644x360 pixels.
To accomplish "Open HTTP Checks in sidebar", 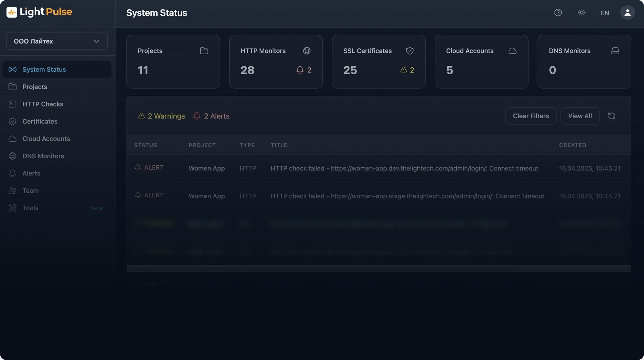I will [x=43, y=104].
